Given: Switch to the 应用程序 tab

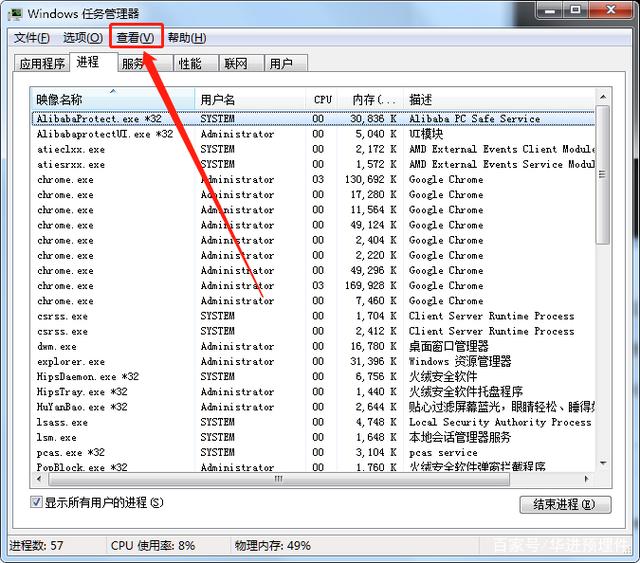Looking at the screenshot, I should (x=42, y=63).
